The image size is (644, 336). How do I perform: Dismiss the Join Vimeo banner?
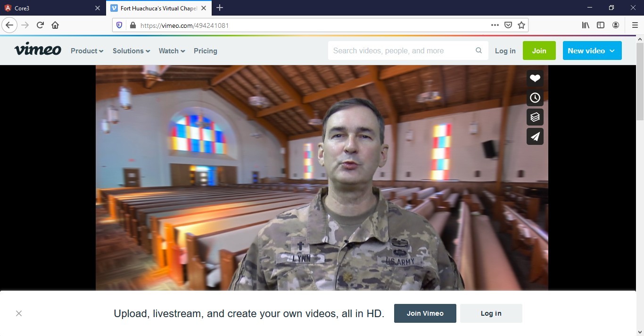coord(19,313)
